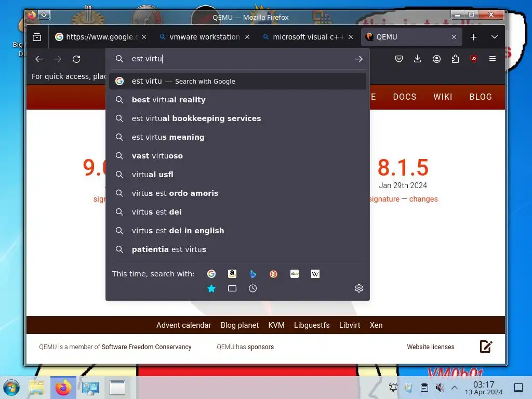Choose 'est virtu — Search with Google' row
Viewport: 532px width, 399px height.
pyautogui.click(x=237, y=81)
